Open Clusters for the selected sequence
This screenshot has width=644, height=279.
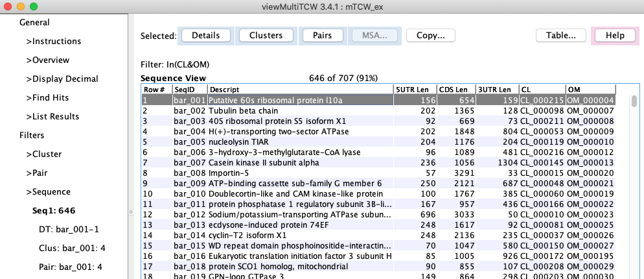coord(266,36)
